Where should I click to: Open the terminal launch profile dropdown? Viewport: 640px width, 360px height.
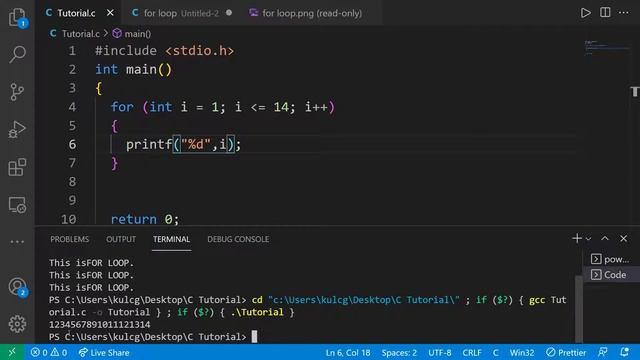[588, 239]
